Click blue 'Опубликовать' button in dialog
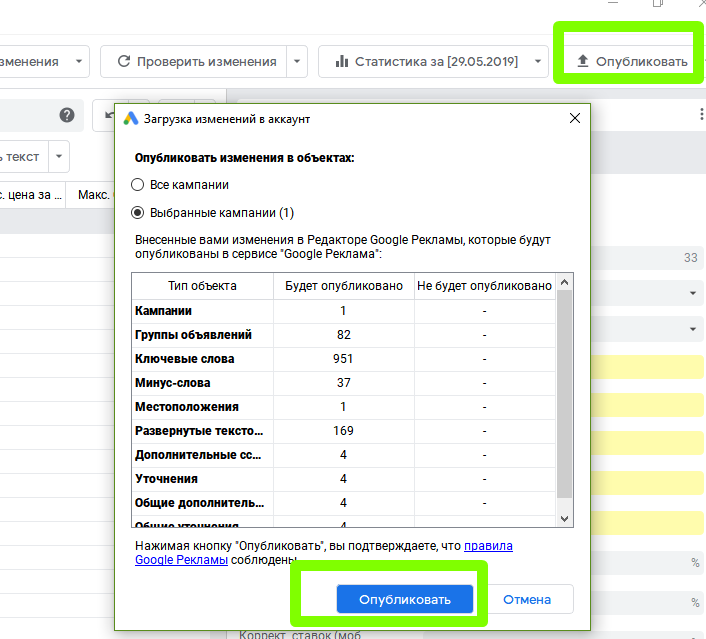706x639 pixels. (405, 599)
